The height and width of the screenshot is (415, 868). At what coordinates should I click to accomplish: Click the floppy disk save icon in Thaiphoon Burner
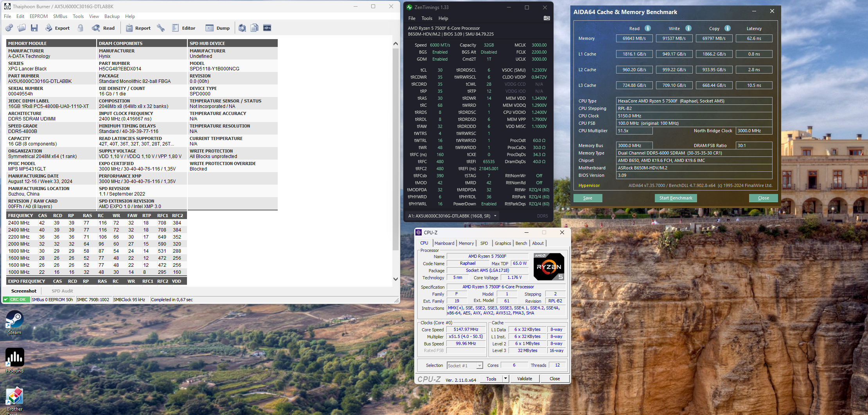tap(34, 28)
